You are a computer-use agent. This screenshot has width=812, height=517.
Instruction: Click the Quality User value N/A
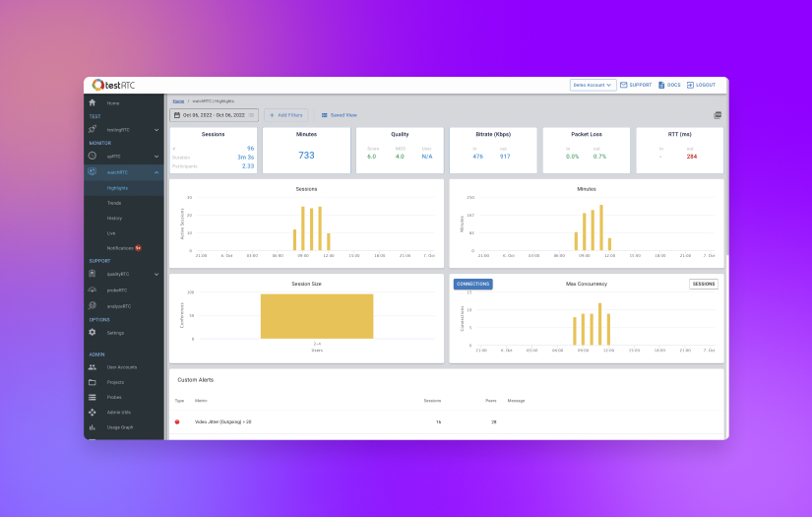coord(427,156)
